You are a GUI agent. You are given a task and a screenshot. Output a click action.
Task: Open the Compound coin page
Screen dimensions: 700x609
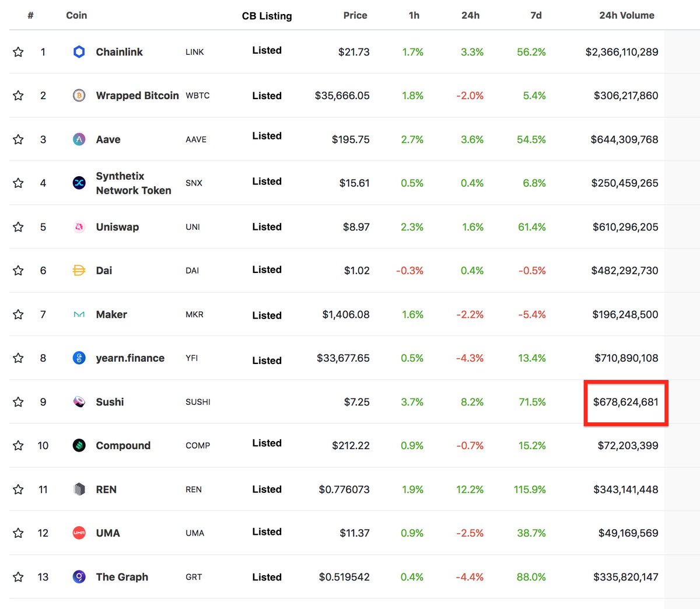[123, 446]
